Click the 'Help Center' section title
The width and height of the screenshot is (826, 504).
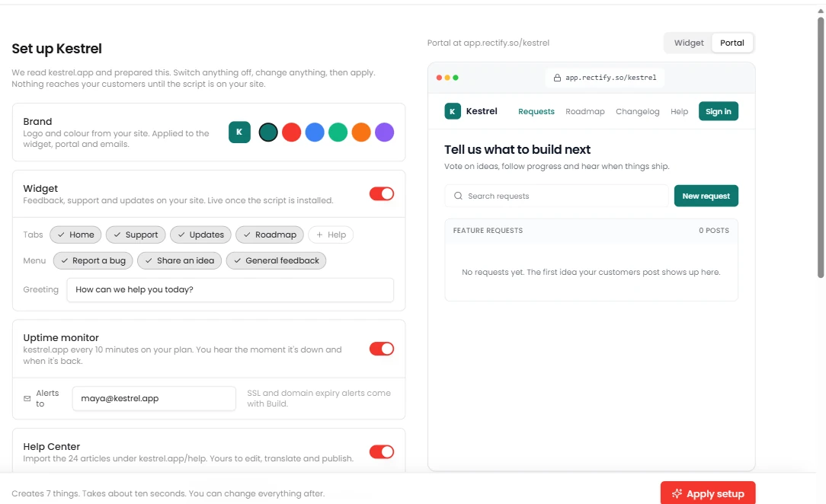pos(52,447)
